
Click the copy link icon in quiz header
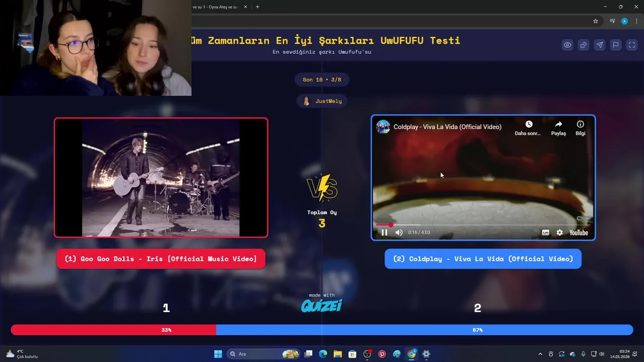pos(584,45)
